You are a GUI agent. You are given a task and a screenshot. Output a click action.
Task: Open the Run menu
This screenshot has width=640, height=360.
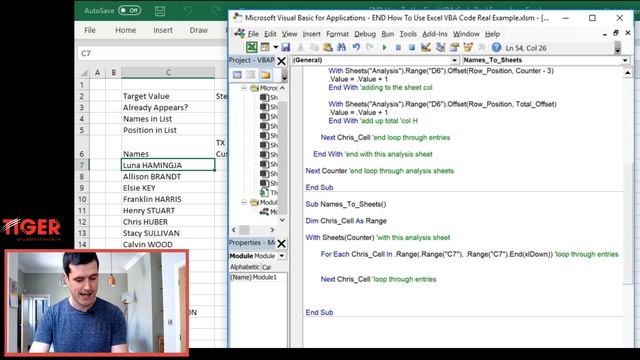point(388,34)
